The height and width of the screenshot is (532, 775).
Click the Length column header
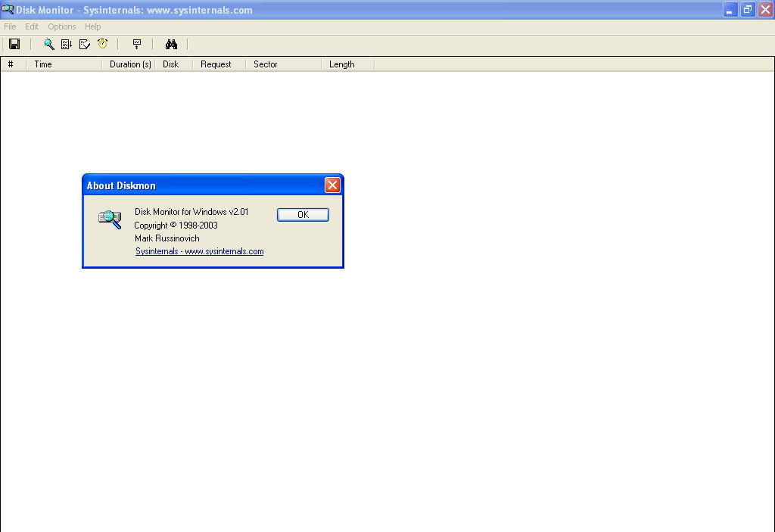(x=348, y=64)
